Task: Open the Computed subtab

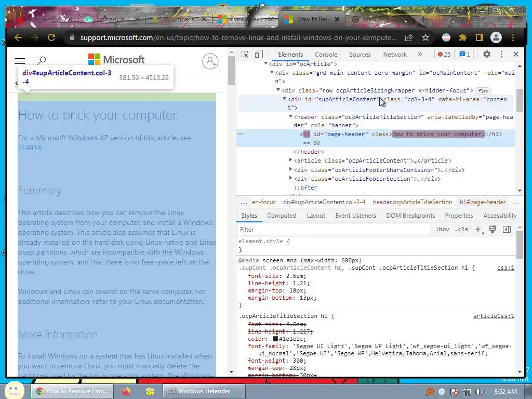Action: click(282, 216)
